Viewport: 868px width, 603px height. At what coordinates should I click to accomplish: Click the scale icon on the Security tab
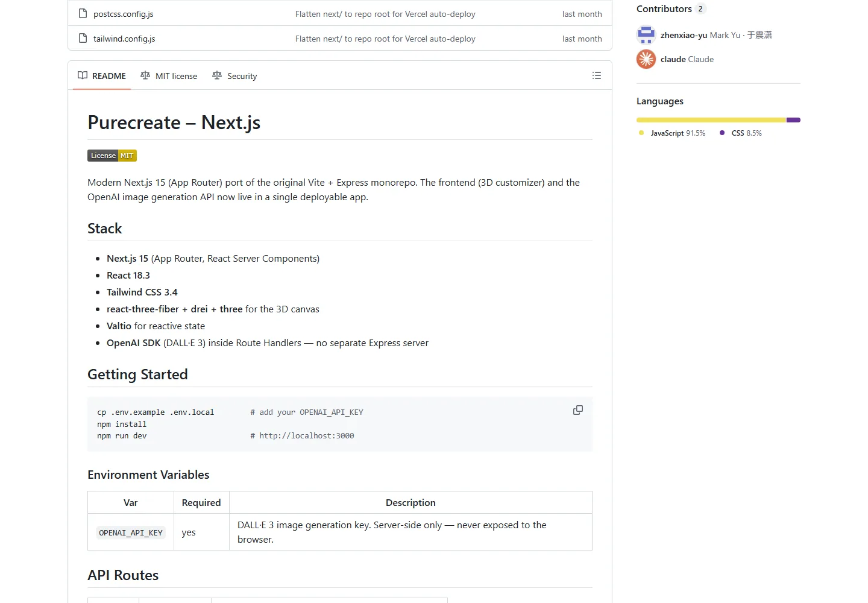pos(217,75)
